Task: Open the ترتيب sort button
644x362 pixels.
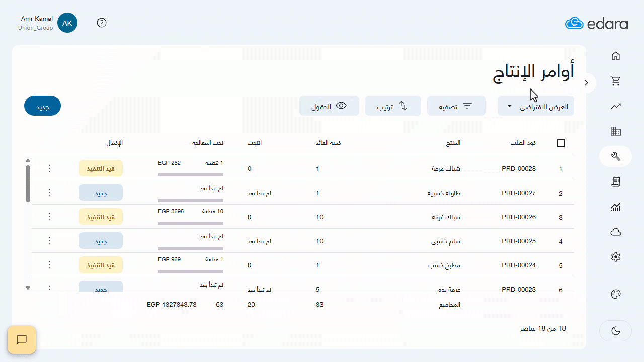Action: coord(393,106)
